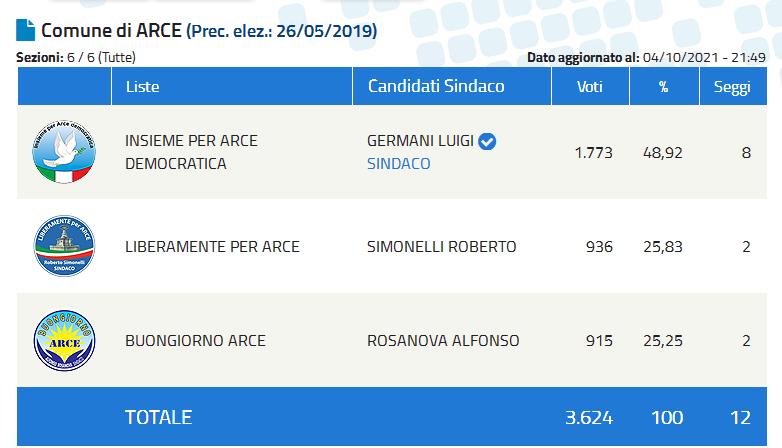Click the Voti column header
Viewport: 782px width, 448px height.
[x=590, y=86]
